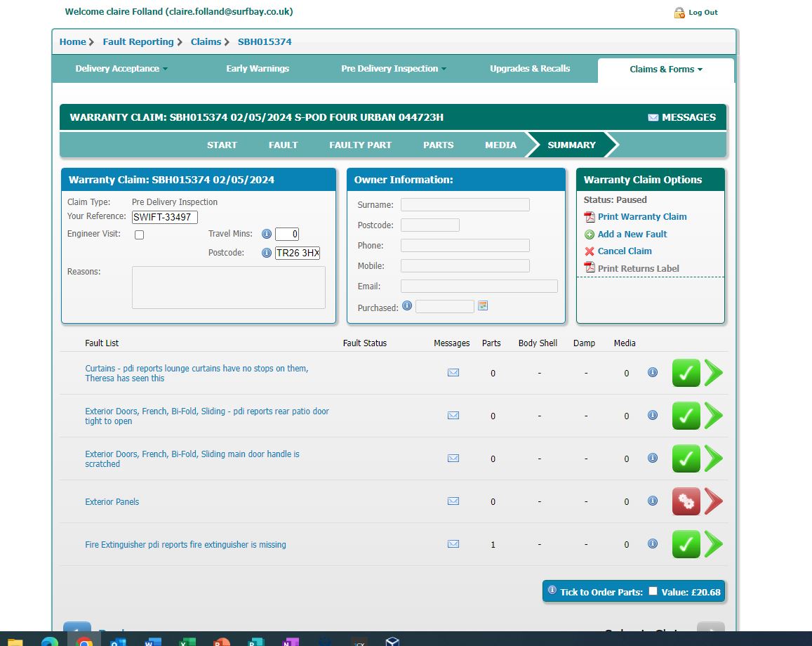Click the Cancel Claim link

point(624,251)
